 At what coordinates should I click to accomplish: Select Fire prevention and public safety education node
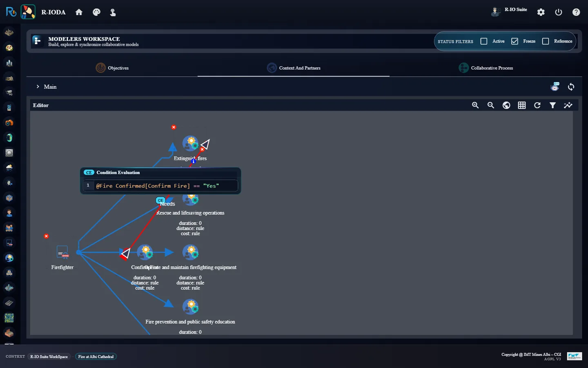pyautogui.click(x=190, y=307)
